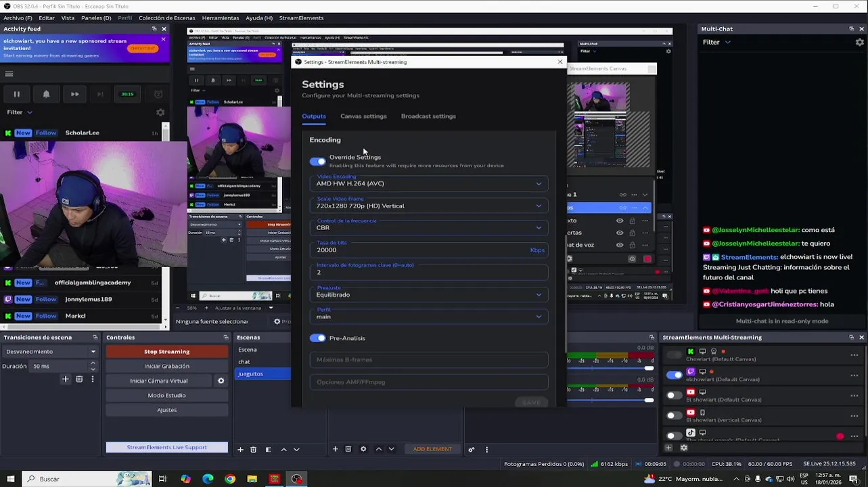
Task: Open Activity feed settings gear
Action: [x=160, y=112]
